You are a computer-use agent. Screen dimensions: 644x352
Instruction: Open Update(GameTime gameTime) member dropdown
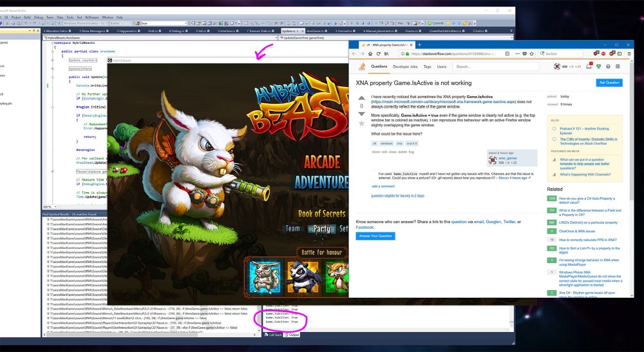click(x=396, y=37)
